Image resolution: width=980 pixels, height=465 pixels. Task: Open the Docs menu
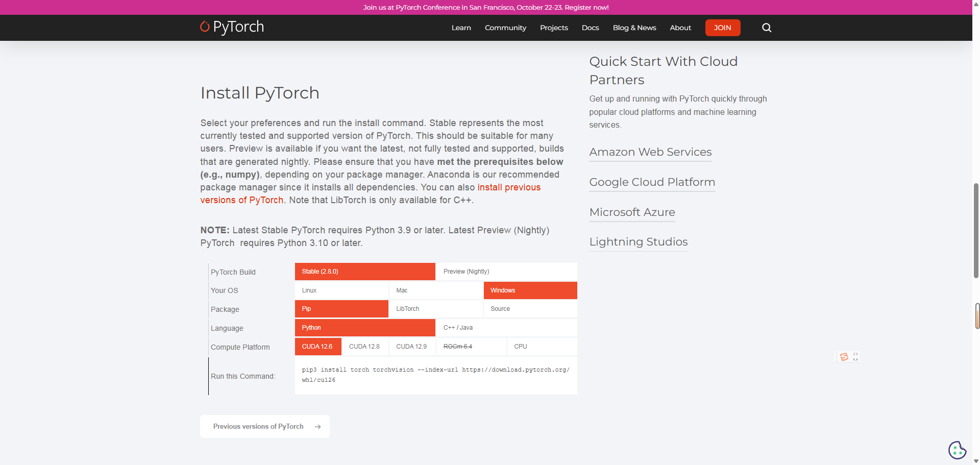point(590,28)
